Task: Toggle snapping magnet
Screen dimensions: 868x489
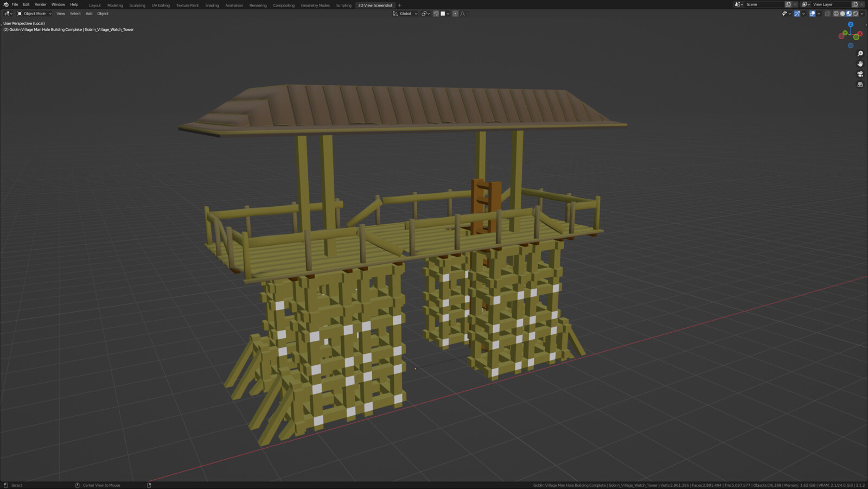Action: click(x=436, y=14)
